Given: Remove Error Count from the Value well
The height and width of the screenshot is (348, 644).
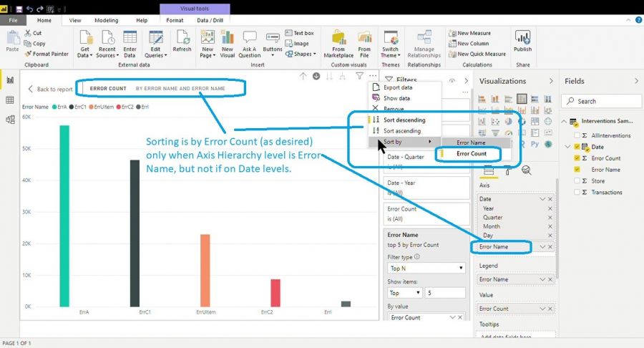Looking at the screenshot, I should (x=550, y=309).
